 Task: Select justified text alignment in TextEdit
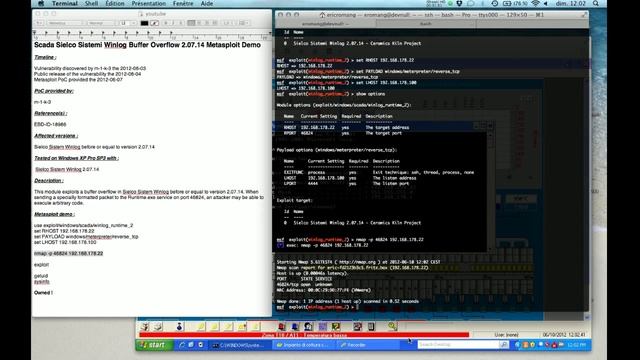pyautogui.click(x=214, y=23)
